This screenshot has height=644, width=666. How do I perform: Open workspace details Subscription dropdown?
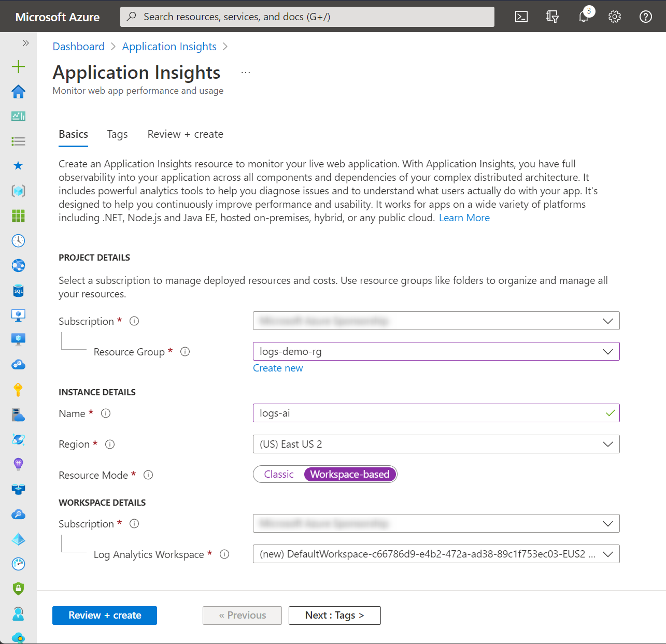[436, 523]
